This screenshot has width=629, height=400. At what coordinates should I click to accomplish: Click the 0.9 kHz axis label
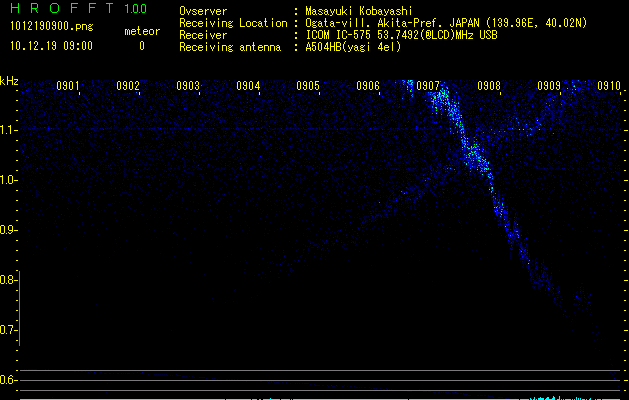tap(7, 230)
